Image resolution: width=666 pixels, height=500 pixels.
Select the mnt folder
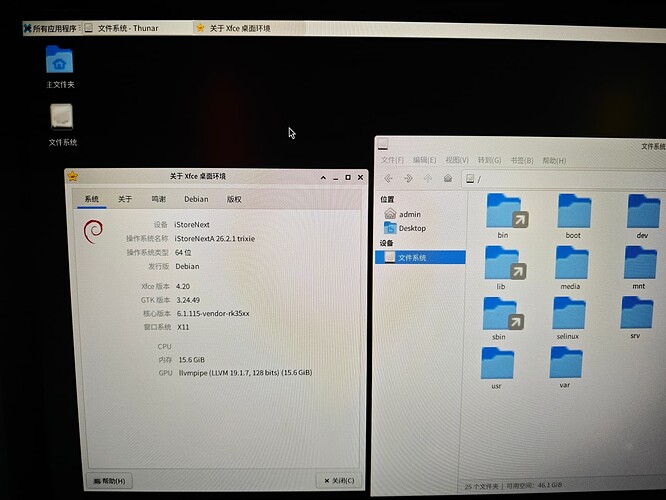coord(640,268)
